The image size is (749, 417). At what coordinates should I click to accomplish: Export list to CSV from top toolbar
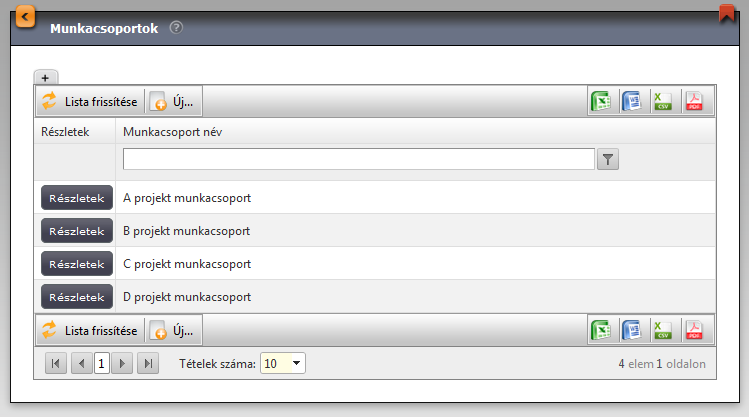(663, 101)
